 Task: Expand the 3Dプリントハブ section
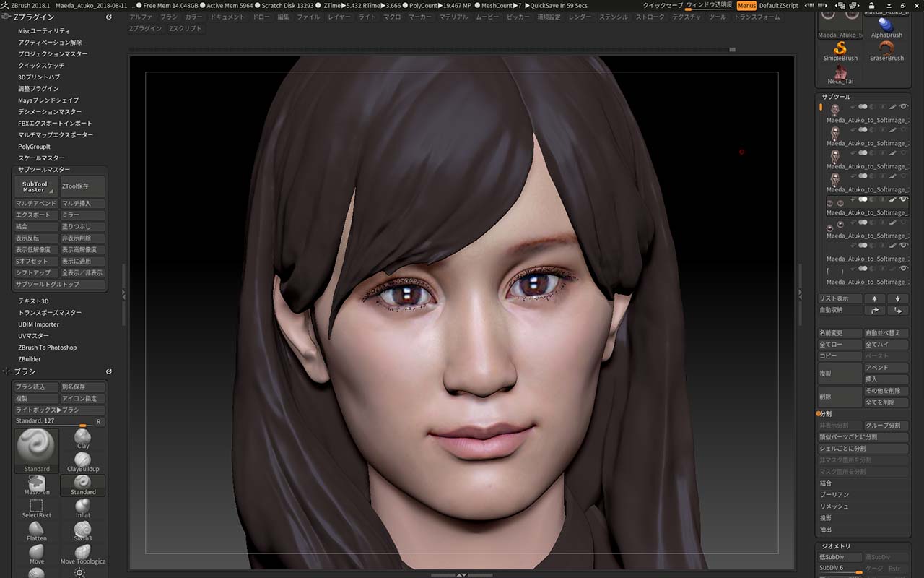(39, 77)
